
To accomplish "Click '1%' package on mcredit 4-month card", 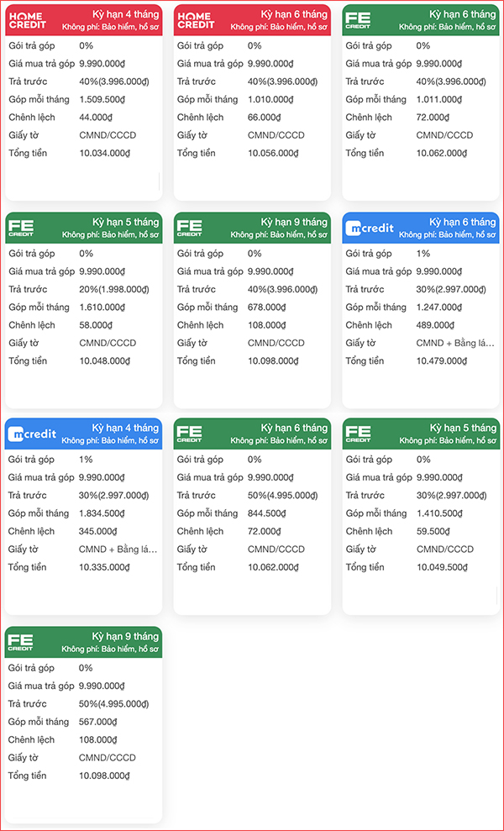I will (86, 460).
